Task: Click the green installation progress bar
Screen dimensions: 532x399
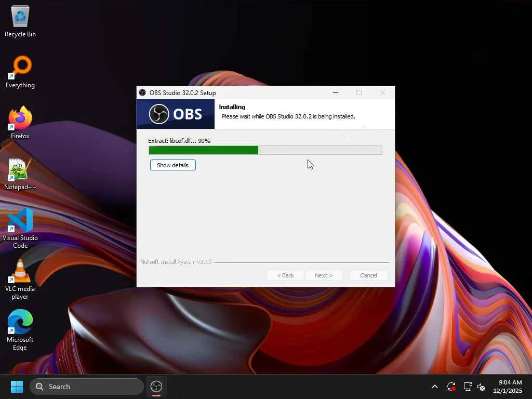Action: 265,150
